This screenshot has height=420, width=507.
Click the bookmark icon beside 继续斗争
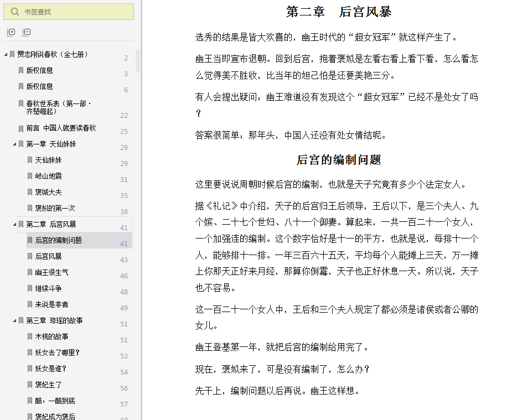tap(30, 288)
